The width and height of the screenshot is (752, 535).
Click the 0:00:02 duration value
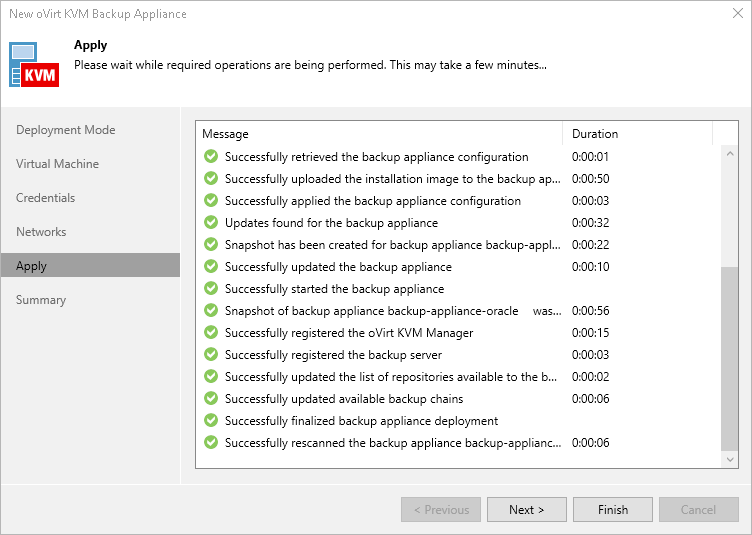coord(590,377)
